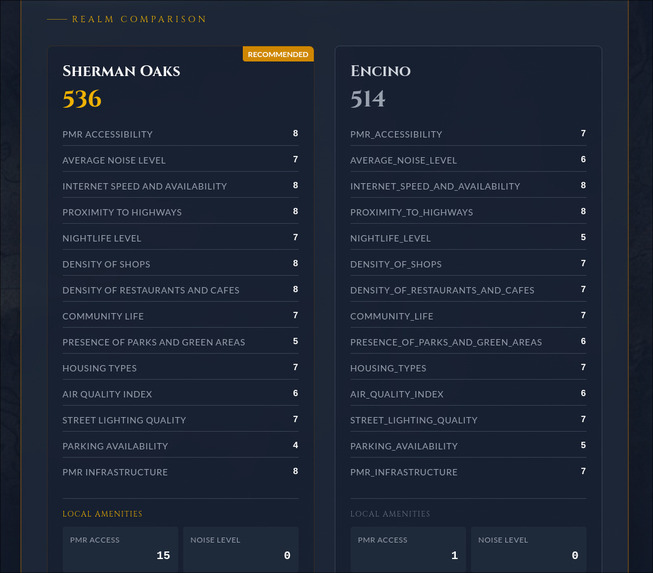
Task: Click Encino nightlife level score 5
Action: (583, 237)
